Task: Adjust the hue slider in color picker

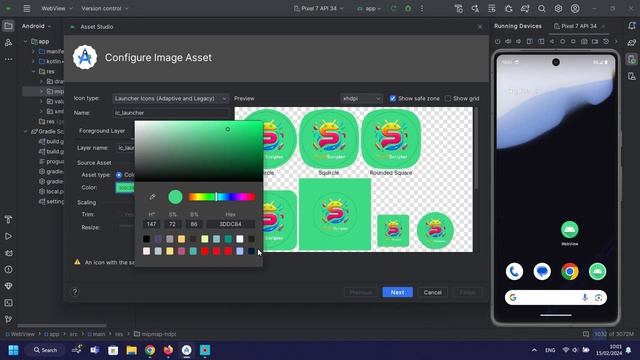Action: click(222, 197)
